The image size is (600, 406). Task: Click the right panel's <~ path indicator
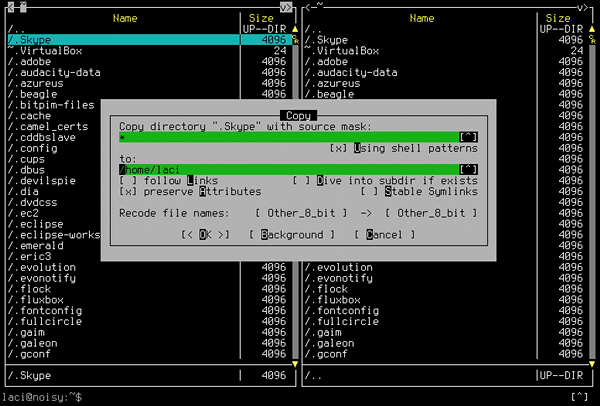312,6
